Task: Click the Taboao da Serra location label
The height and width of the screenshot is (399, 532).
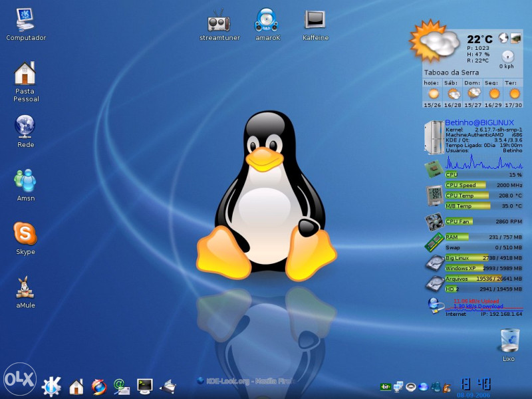Action: pos(452,72)
